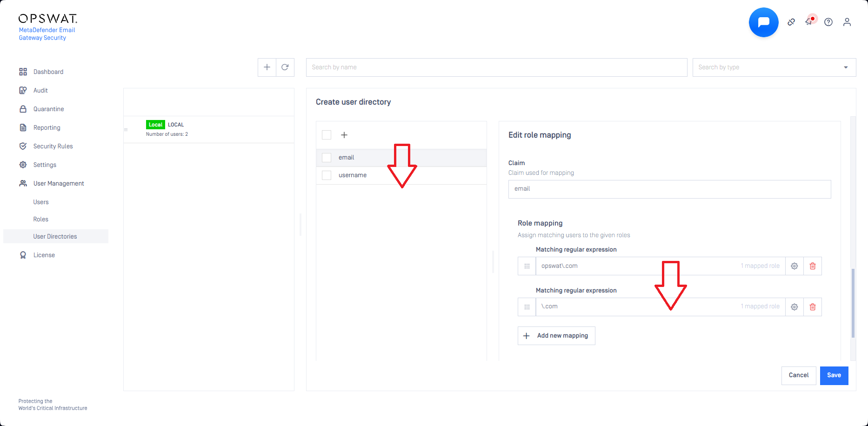Add a new user directory
This screenshot has width=868, height=426.
[x=267, y=67]
